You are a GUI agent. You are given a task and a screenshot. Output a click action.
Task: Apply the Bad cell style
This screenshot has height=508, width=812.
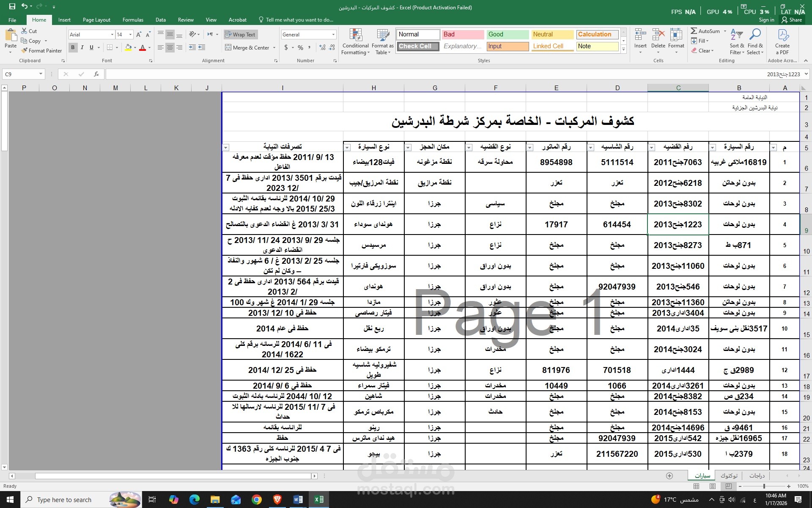tap(463, 34)
